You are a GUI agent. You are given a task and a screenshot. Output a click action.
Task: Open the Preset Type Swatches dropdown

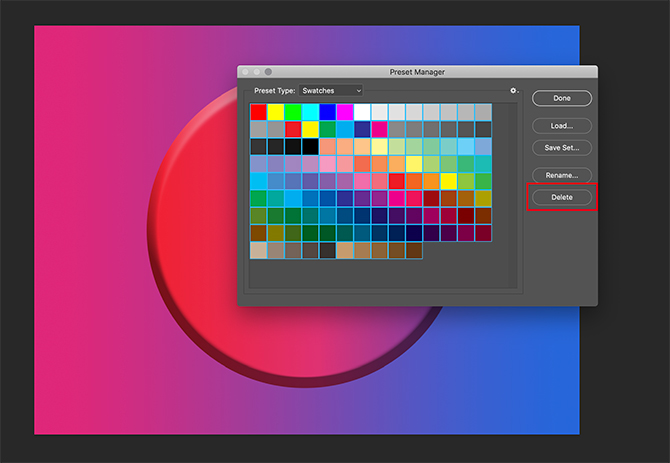[331, 91]
